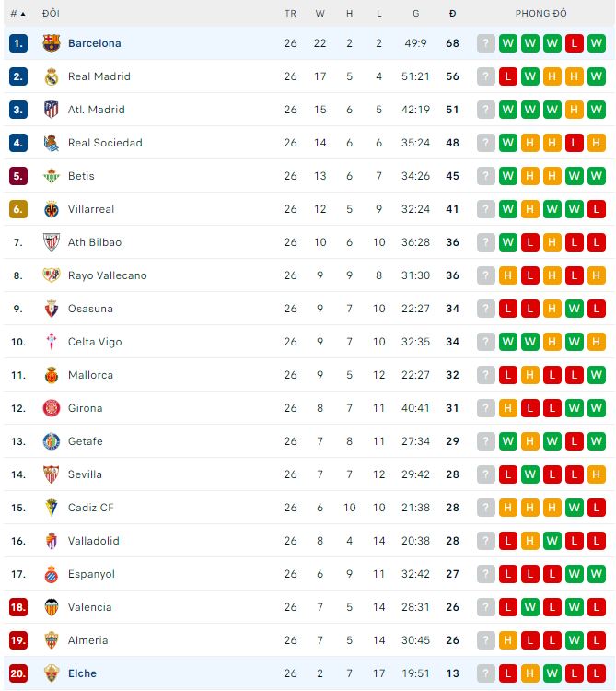Click Barcelona's gray question mark form badge
Image resolution: width=616 pixels, height=691 pixels.
click(x=486, y=43)
